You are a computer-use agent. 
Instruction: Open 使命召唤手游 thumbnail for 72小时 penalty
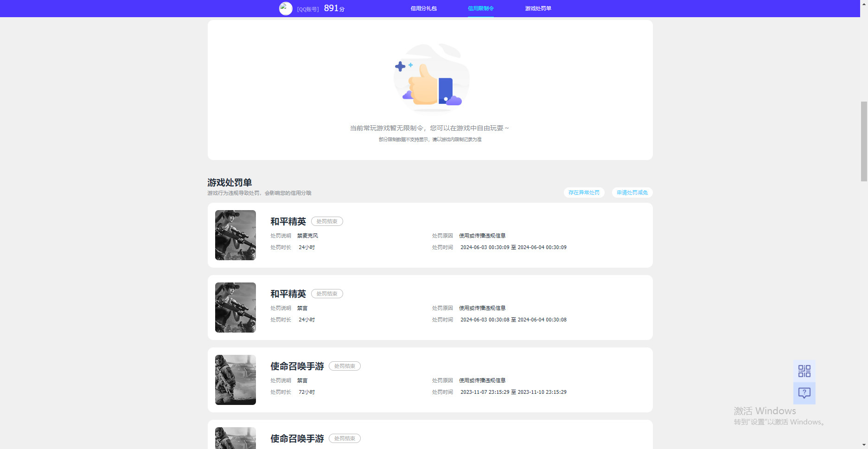coord(236,380)
